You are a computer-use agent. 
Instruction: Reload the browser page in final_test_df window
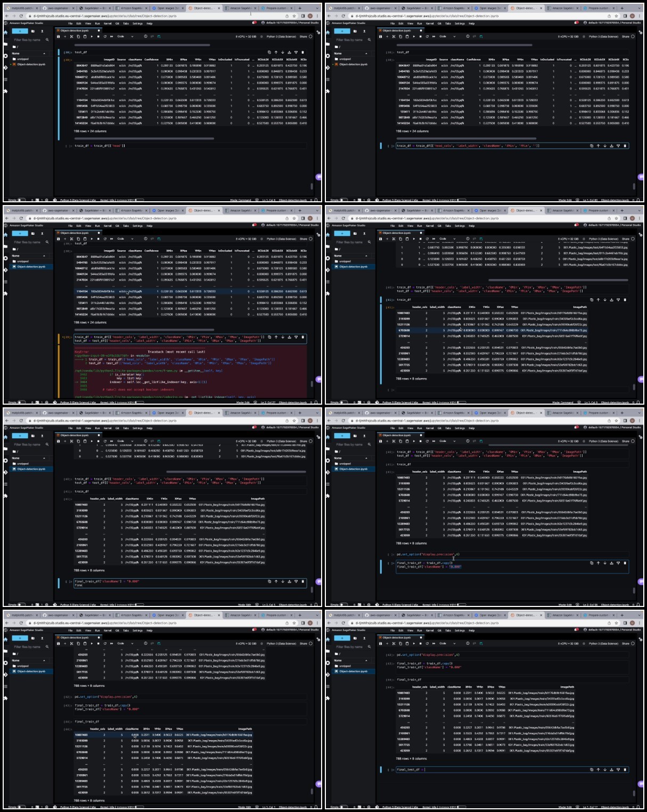click(x=343, y=622)
